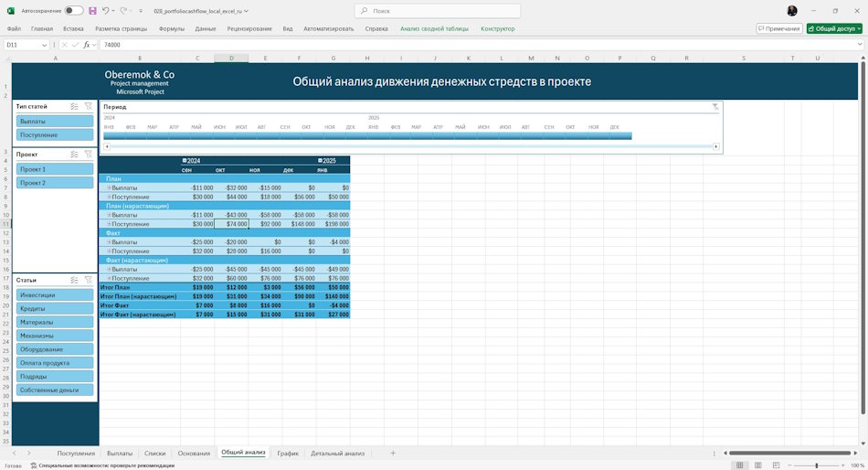Cancel formula entry with the X icon

tap(64, 45)
